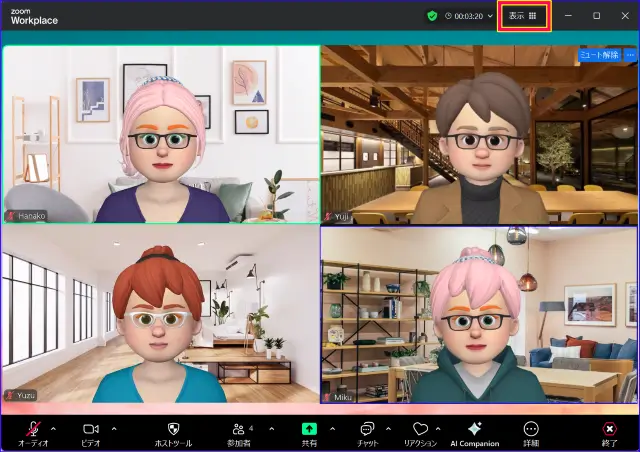Toggle camera with the ビデオ button
Image resolution: width=640 pixels, height=452 pixels.
click(91, 428)
